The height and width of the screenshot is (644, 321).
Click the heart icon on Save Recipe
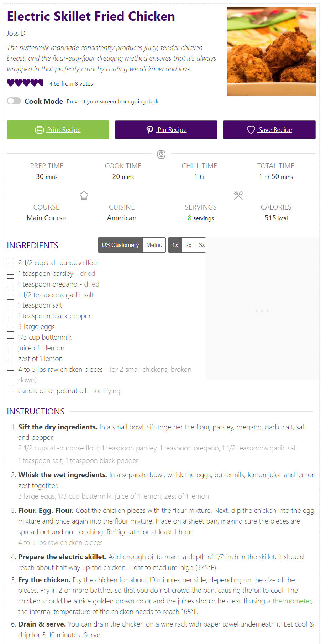coord(251,130)
